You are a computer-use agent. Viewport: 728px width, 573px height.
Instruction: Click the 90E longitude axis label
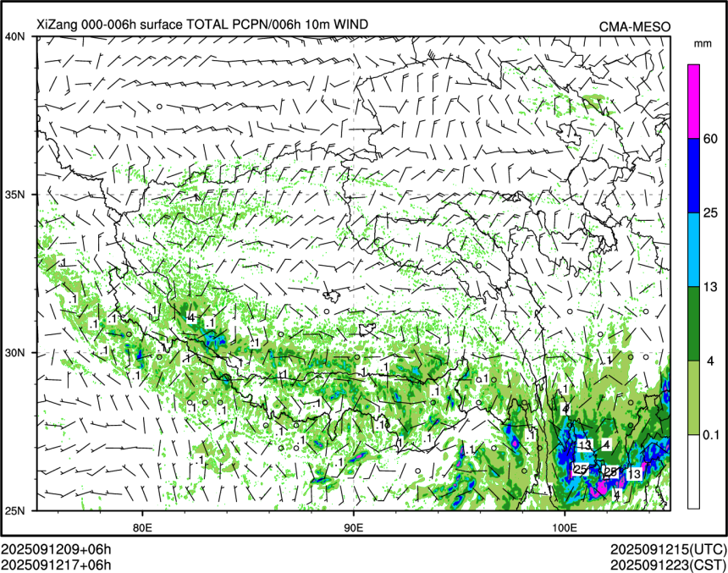click(353, 527)
